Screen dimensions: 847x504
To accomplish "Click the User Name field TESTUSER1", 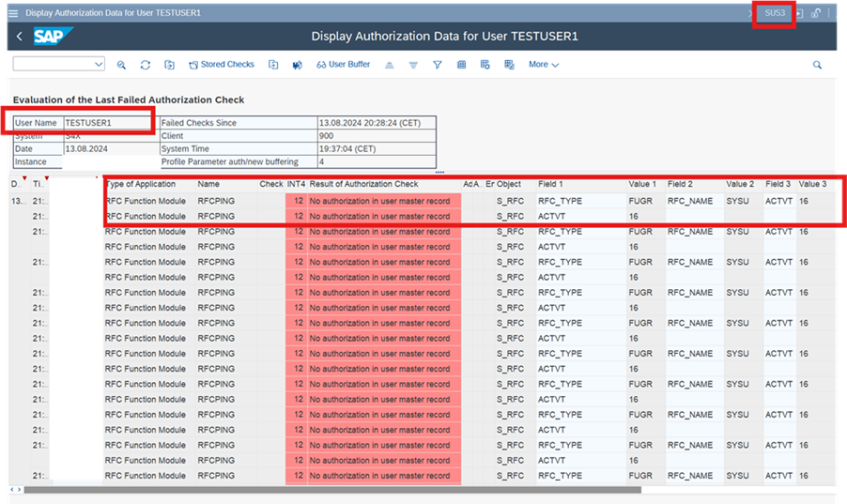I will (88, 123).
